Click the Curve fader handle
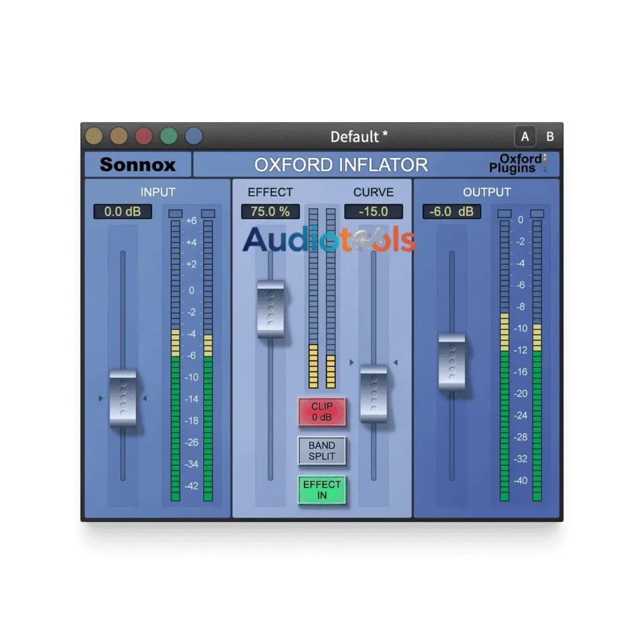Screen dimensions: 644x644 tap(374, 394)
